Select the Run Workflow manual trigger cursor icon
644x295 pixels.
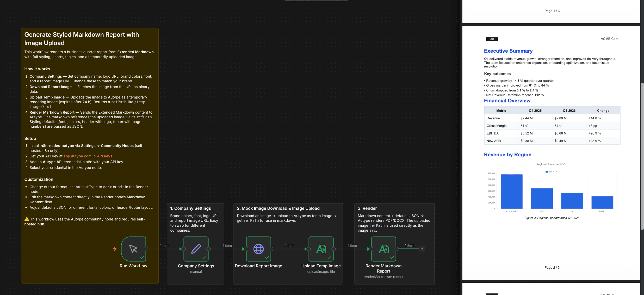pos(133,249)
